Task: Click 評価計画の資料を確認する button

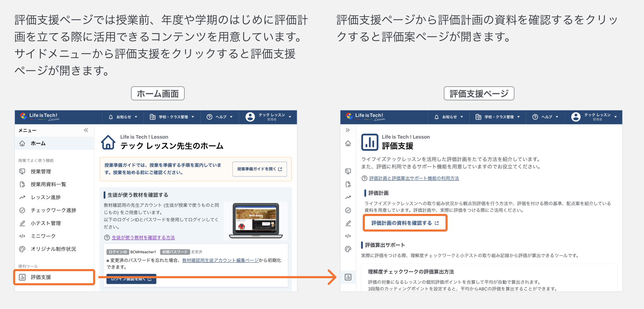Action: point(405,223)
